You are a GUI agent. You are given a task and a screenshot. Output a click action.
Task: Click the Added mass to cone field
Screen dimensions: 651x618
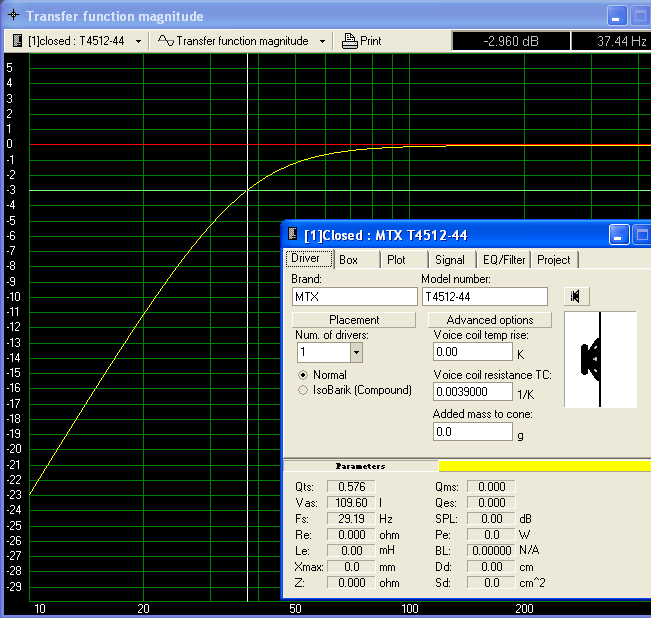(x=473, y=432)
